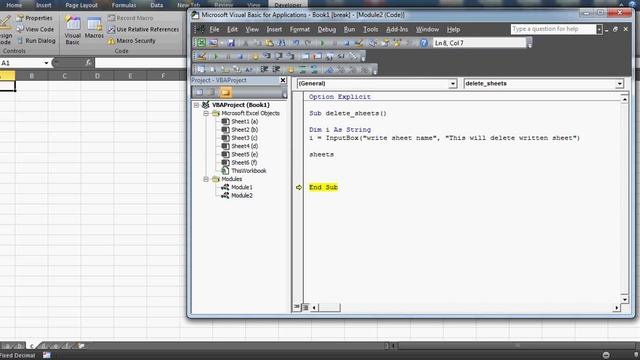This screenshot has height=360, width=640.
Task: Click the Step Over icon on Debug toolbar
Action: click(279, 56)
